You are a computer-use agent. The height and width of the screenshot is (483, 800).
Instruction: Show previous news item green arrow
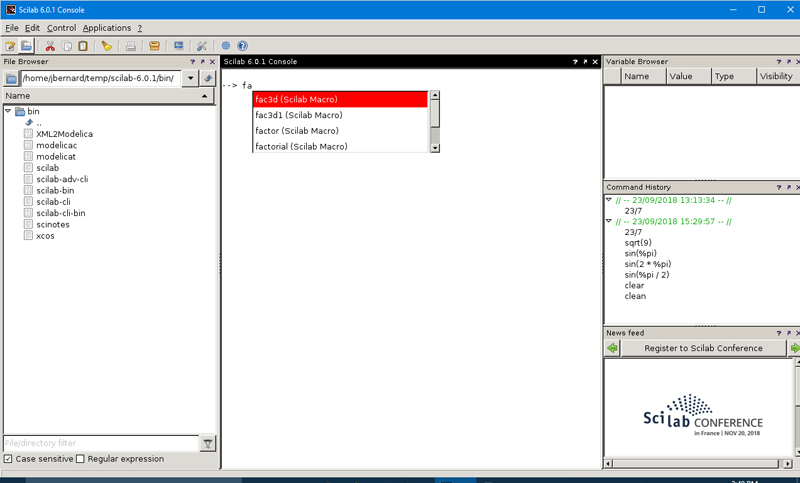[612, 348]
